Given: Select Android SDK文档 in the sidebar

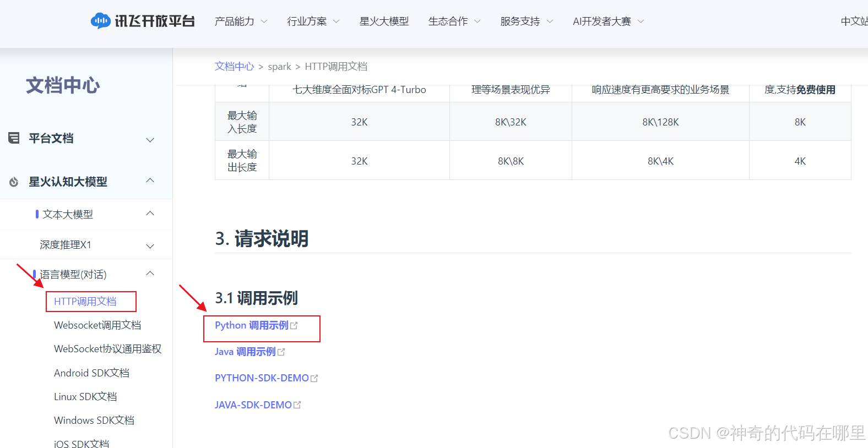Looking at the screenshot, I should [91, 373].
